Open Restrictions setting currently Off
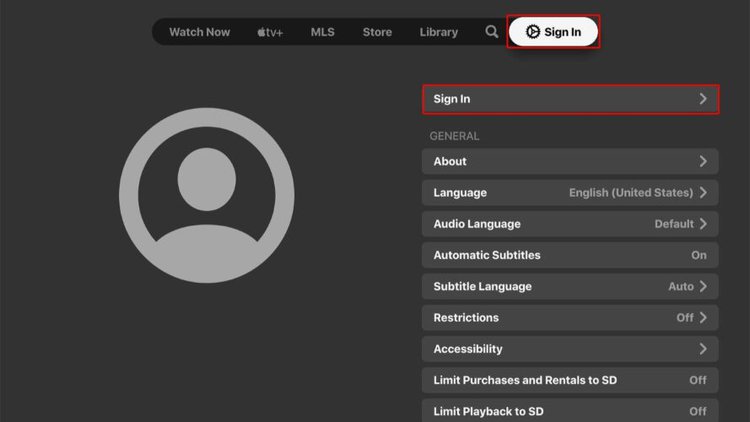Image resolution: width=750 pixels, height=422 pixels. point(570,318)
